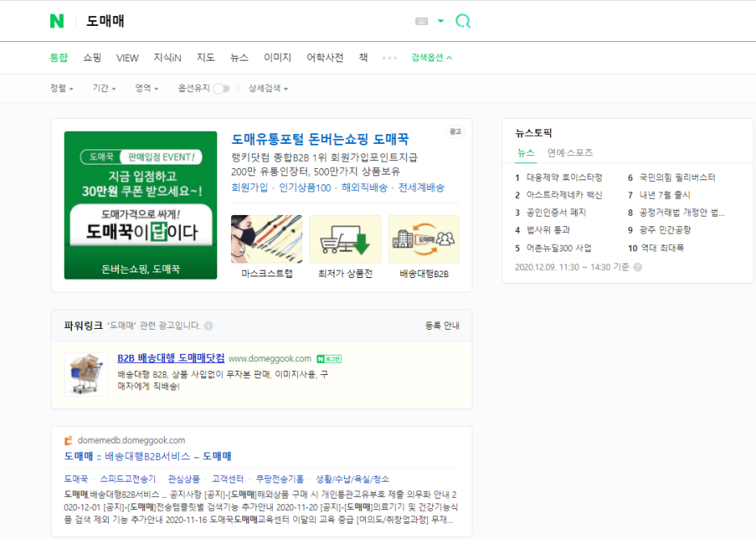
Task: Click the N 로그인 badge icon
Action: (330, 359)
